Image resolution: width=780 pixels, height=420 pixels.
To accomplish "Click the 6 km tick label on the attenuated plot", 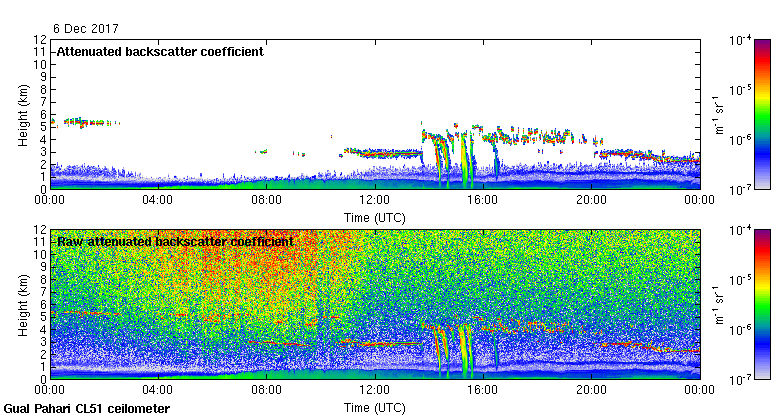I will (43, 114).
